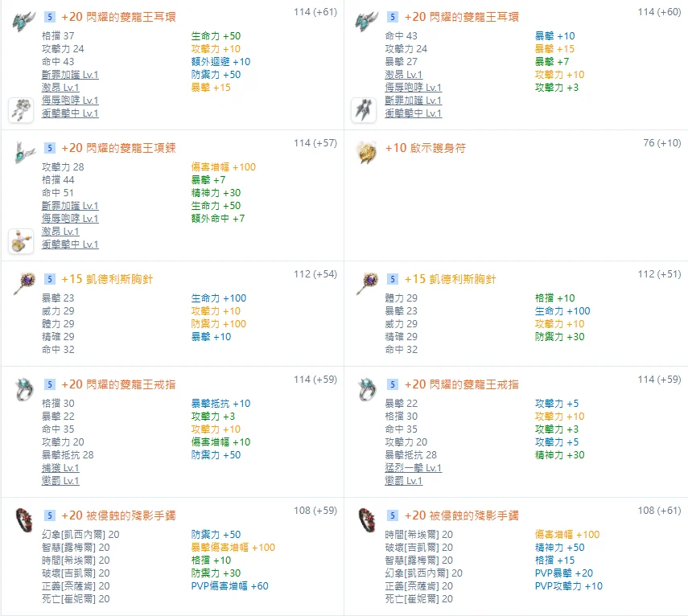Image resolution: width=688 pixels, height=616 pixels.
Task: Click the left dragon king ring icon
Action: tap(24, 388)
